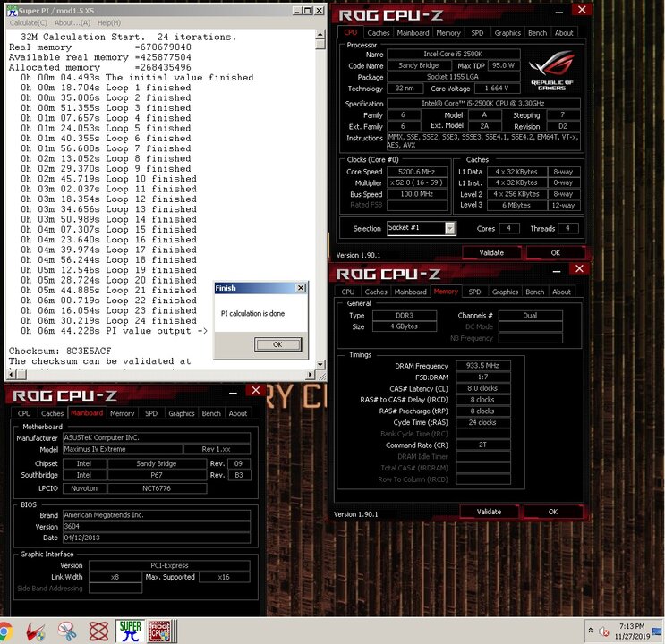The image size is (665, 644).
Task: Close the CPU-Z window showing the Mainboard tab
Action: coord(256,391)
